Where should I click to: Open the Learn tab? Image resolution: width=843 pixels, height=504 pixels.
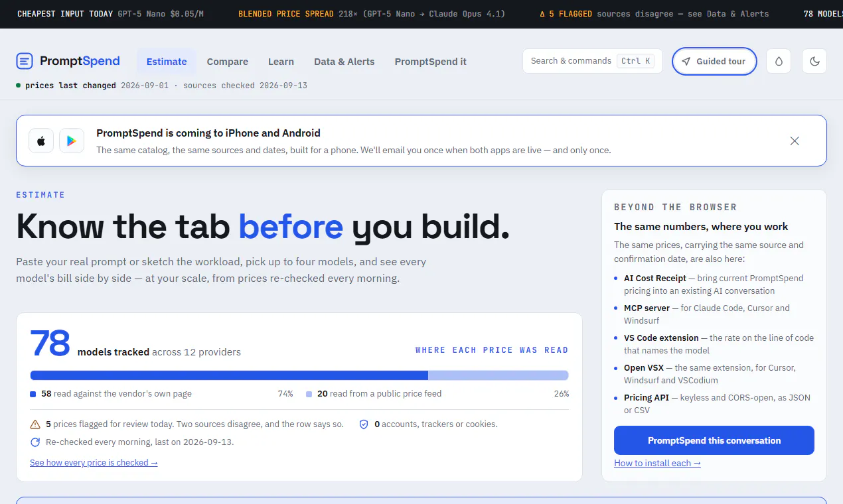(281, 62)
